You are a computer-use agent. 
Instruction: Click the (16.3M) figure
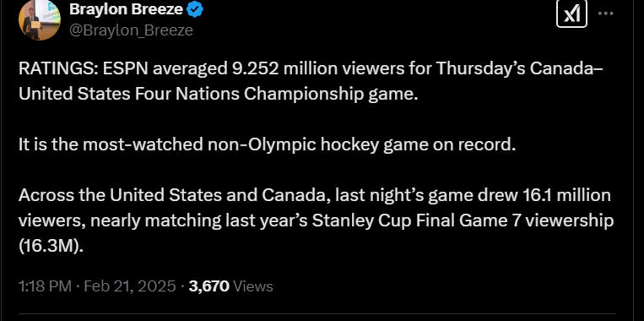click(51, 246)
